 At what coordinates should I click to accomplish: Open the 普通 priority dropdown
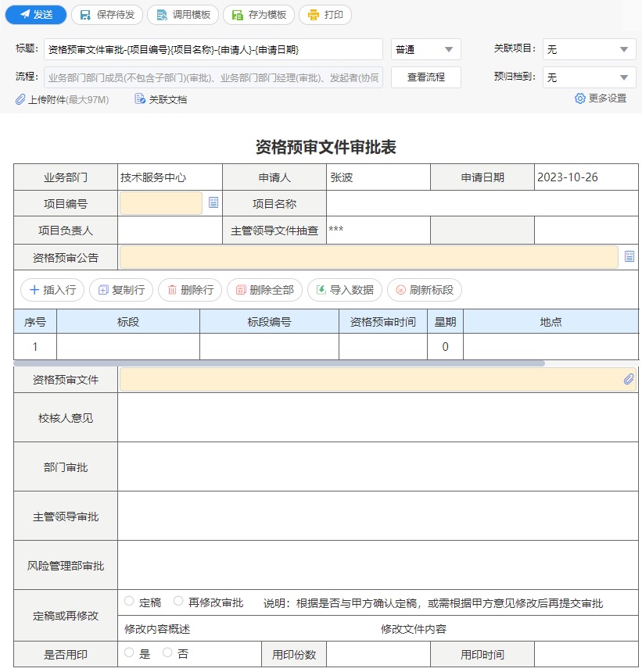pyautogui.click(x=426, y=50)
